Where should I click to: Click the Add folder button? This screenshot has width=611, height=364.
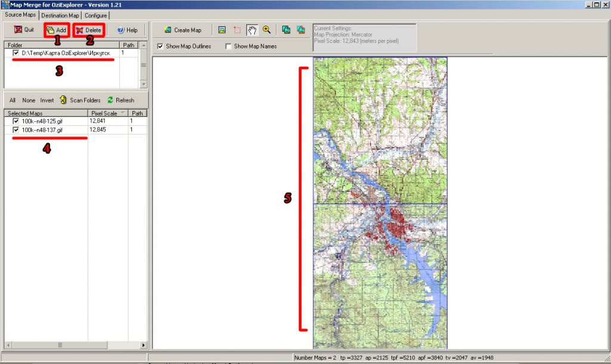(x=57, y=30)
